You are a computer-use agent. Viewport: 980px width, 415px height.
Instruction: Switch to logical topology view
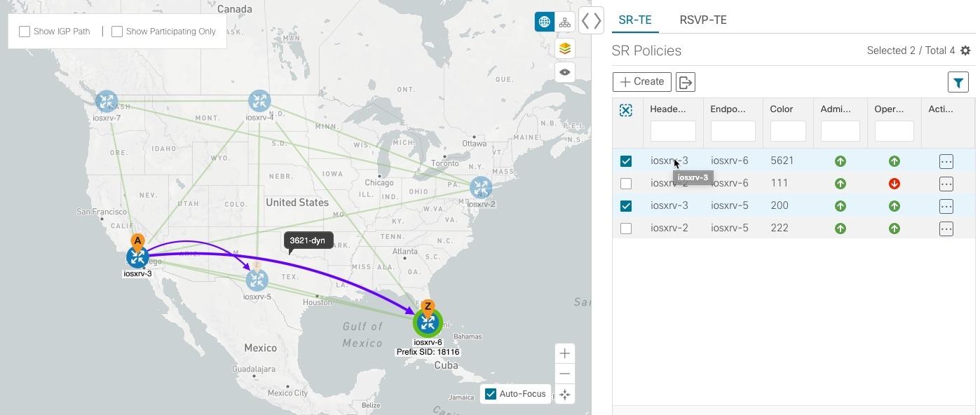point(565,22)
